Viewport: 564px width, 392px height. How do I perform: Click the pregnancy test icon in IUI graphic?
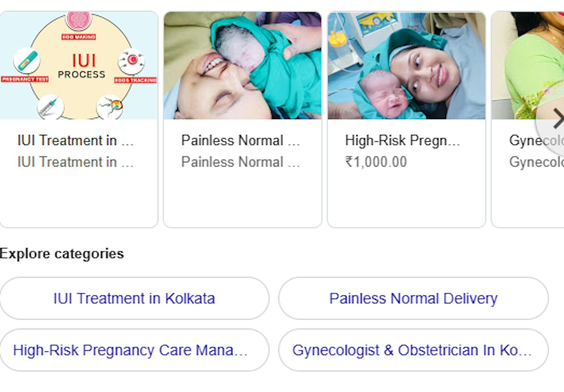27,60
